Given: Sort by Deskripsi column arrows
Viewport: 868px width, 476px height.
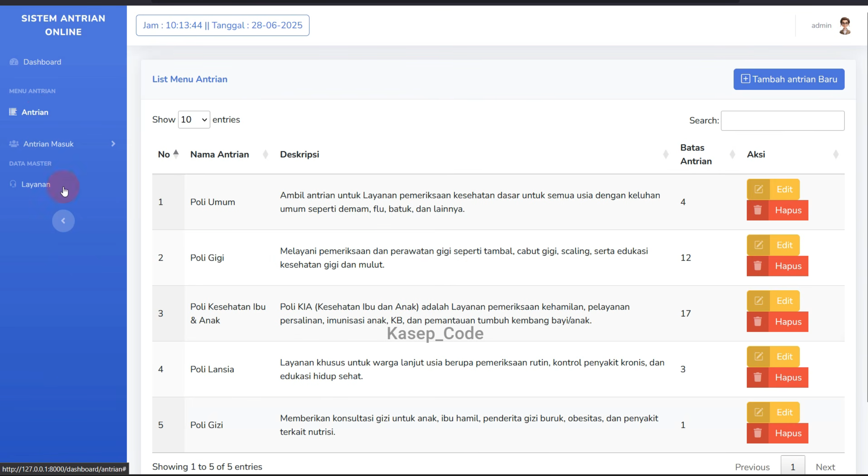Looking at the screenshot, I should coord(666,154).
